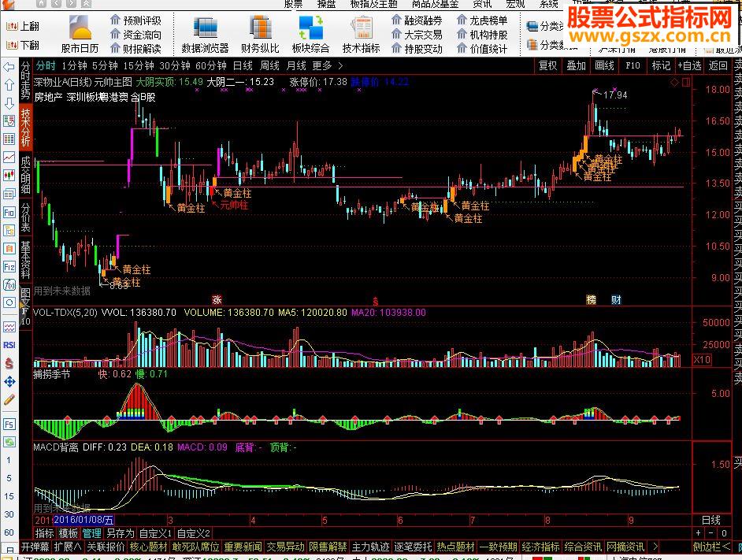The image size is (742, 560).
Task: Click the 指标 tab at bottom
Action: (x=44, y=533)
